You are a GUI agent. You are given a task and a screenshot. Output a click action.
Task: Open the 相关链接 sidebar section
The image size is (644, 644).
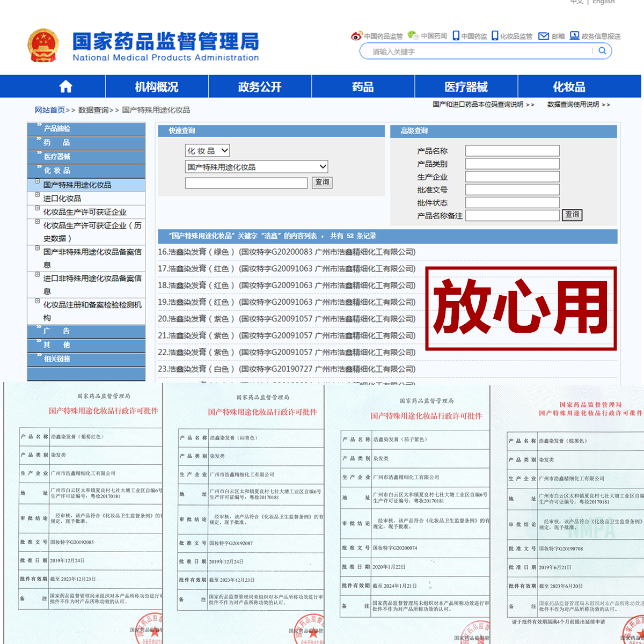86,359
